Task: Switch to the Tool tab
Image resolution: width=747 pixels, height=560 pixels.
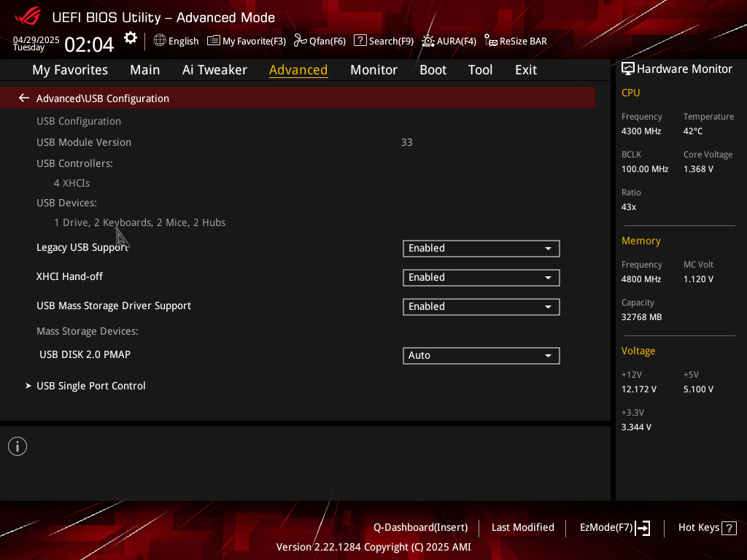Action: pos(480,70)
